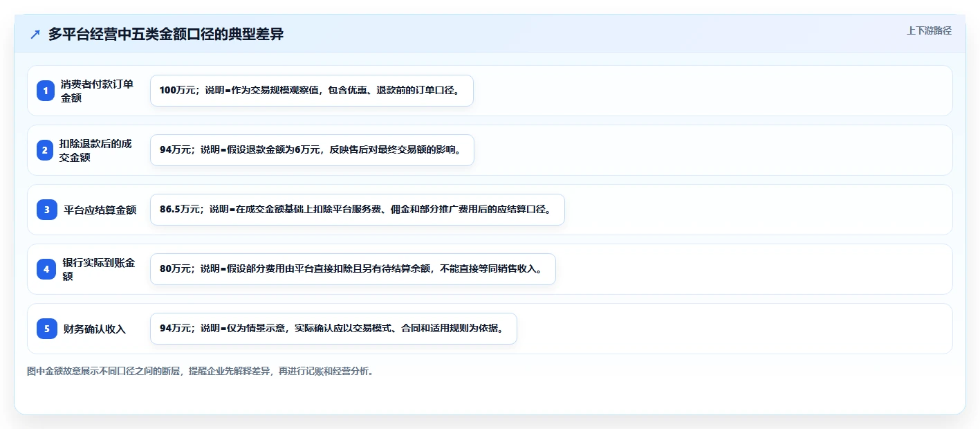The width and height of the screenshot is (980, 429).
Task: Select the title 多平台经营中五类金额口径的典型差异
Action: tap(166, 35)
